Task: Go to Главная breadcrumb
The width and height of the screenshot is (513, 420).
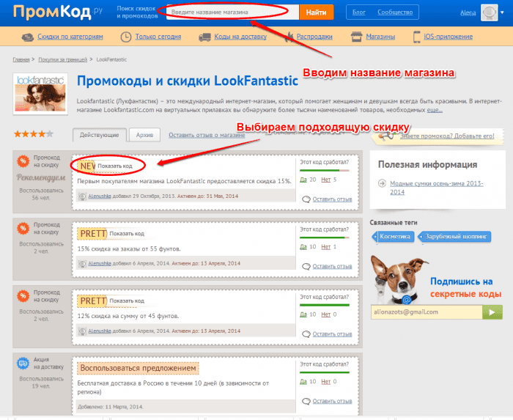Action: pyautogui.click(x=21, y=59)
